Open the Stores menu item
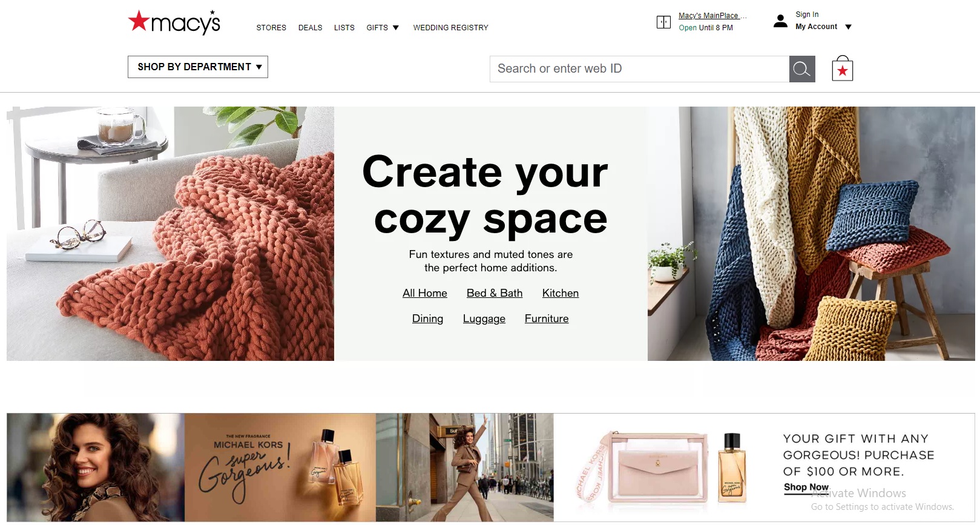Screen dimensions: 980x525 [x=271, y=28]
